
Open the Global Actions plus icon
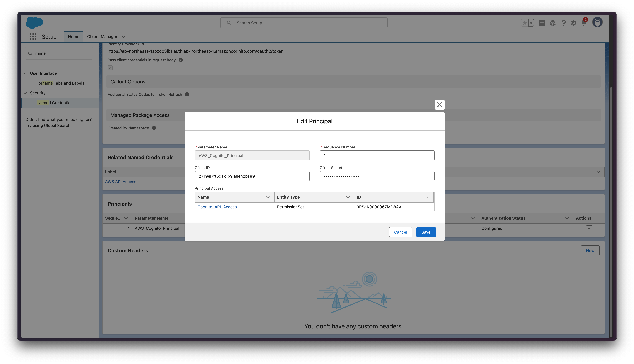(x=542, y=23)
